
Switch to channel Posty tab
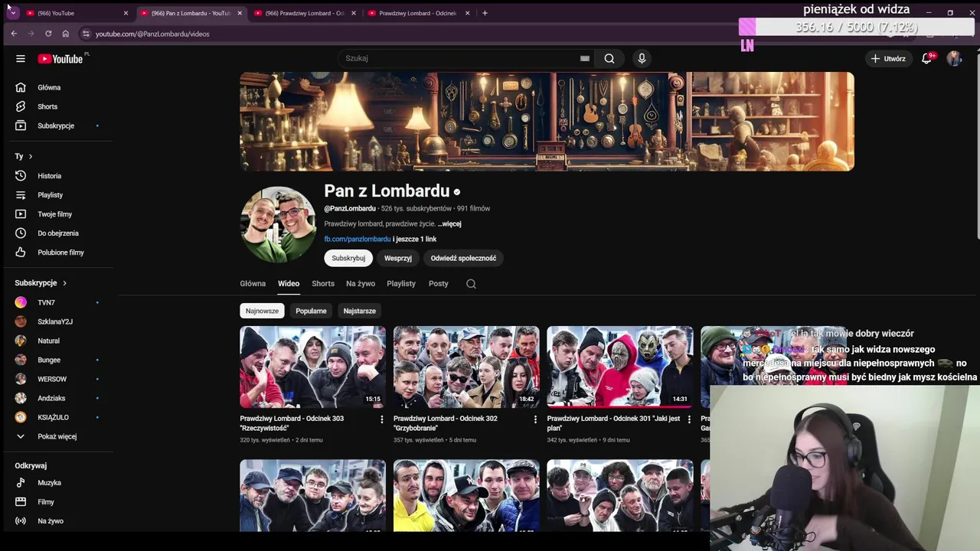point(439,284)
